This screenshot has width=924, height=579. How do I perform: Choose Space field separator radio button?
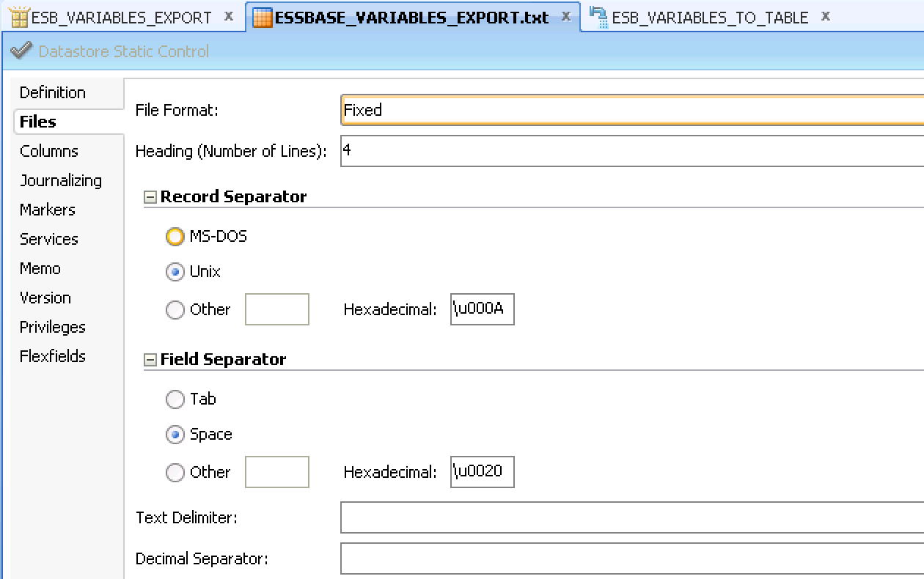tap(175, 435)
